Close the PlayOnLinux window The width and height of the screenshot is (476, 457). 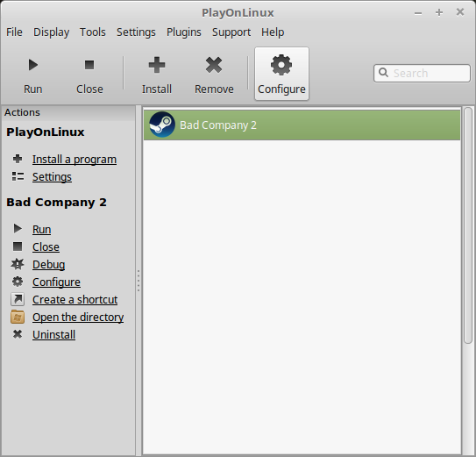tap(460, 12)
